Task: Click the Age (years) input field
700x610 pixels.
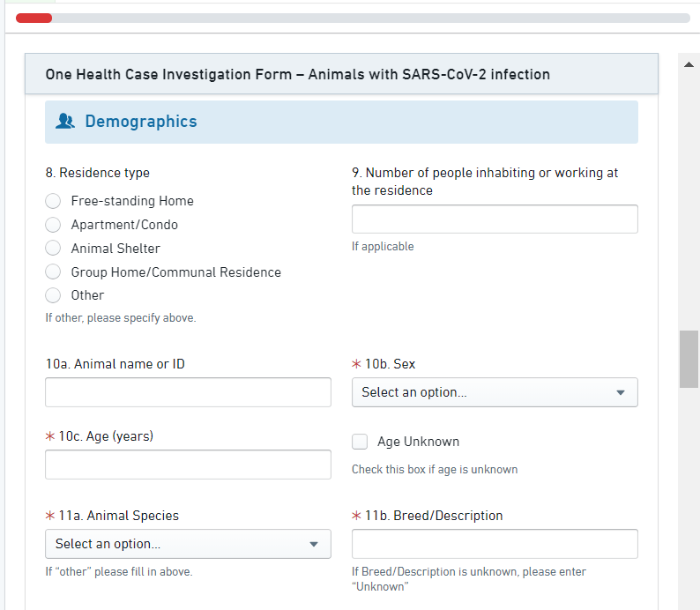Action: click(188, 465)
